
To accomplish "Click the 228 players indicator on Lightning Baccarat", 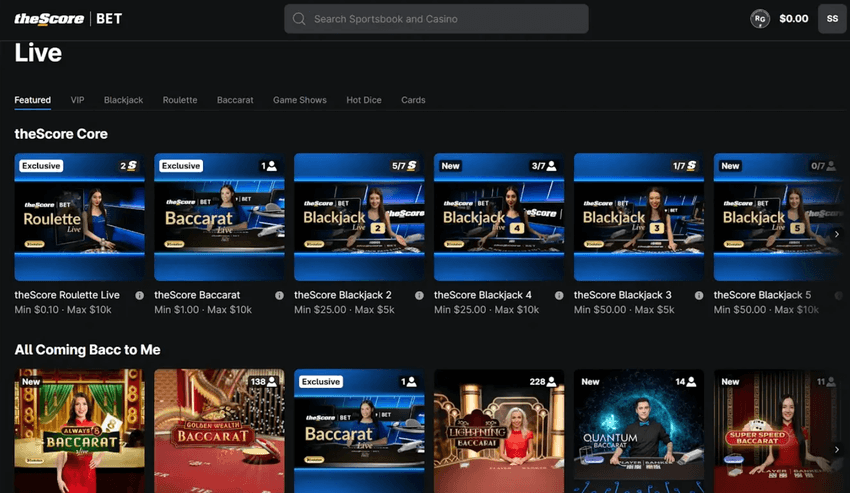I will (543, 382).
